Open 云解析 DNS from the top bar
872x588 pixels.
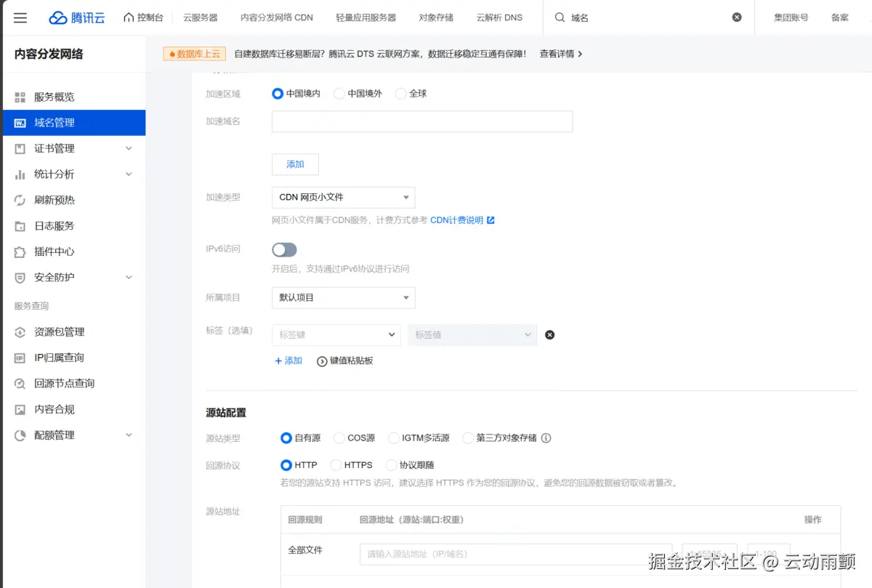coord(498,17)
